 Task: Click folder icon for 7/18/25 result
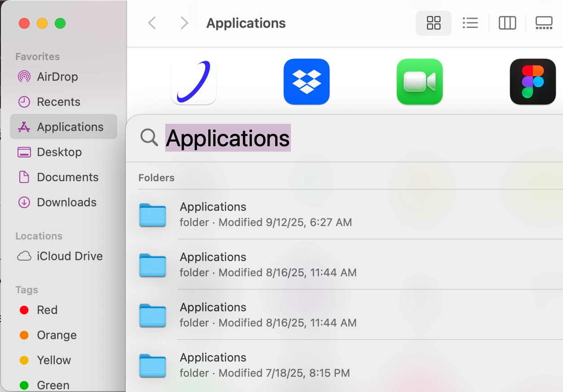tap(153, 366)
